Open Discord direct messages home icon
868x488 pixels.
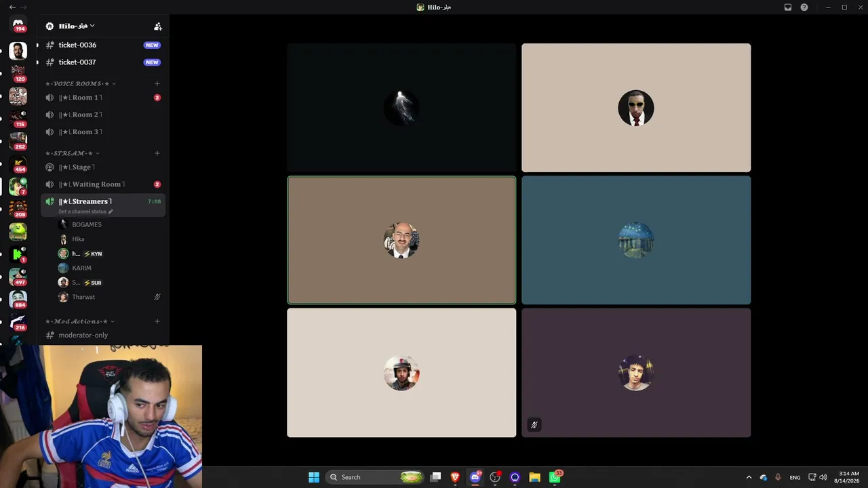[18, 24]
